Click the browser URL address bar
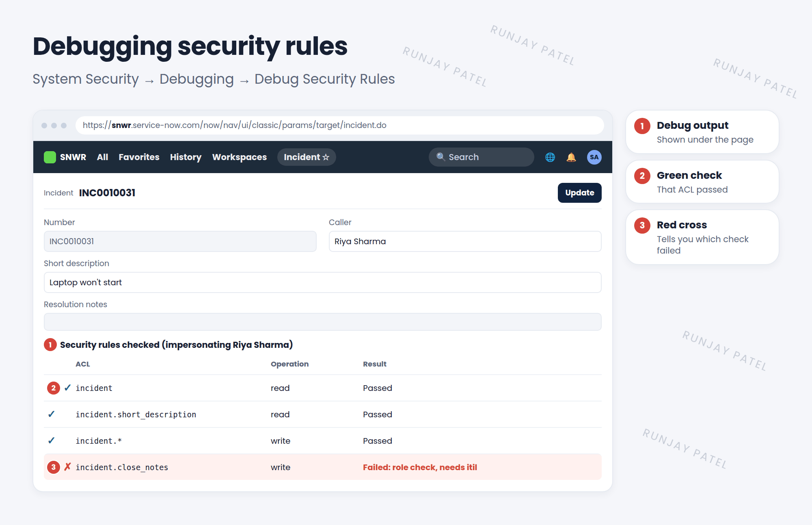This screenshot has height=525, width=812. [x=339, y=125]
